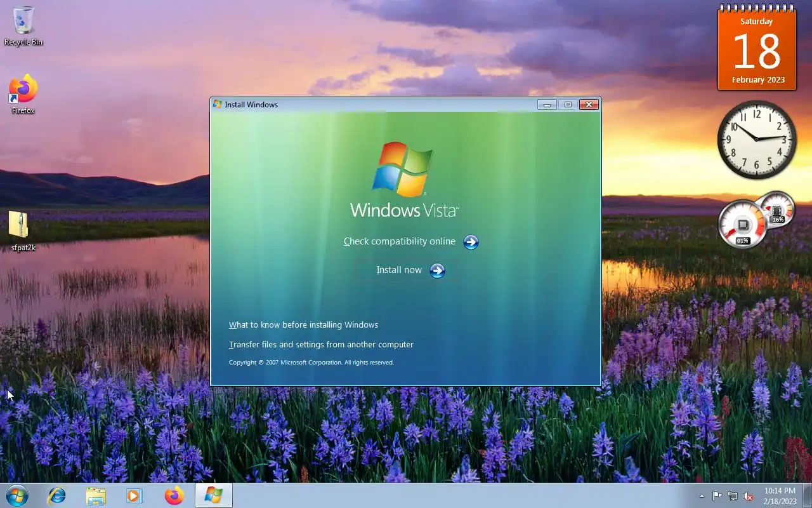The width and height of the screenshot is (812, 508).
Task: Click the calendar gadget showing Saturday 18
Action: 757,48
